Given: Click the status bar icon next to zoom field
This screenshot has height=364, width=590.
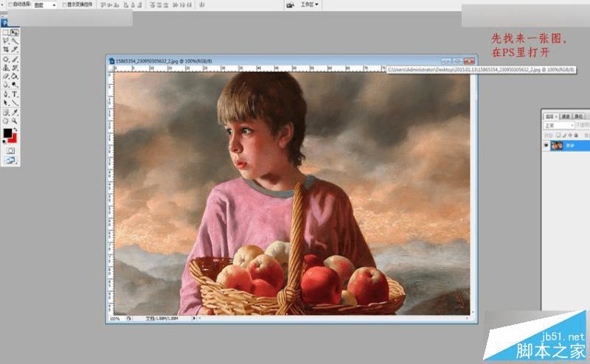Looking at the screenshot, I should pyautogui.click(x=128, y=318).
